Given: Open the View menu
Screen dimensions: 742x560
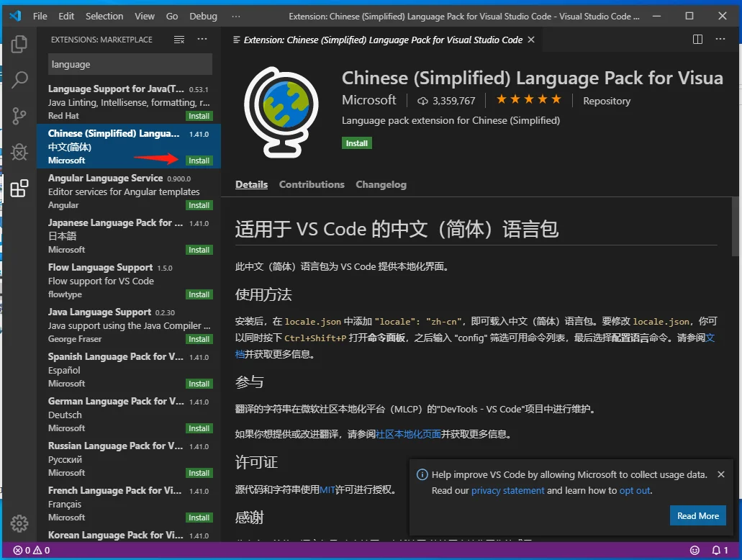Looking at the screenshot, I should coord(145,16).
